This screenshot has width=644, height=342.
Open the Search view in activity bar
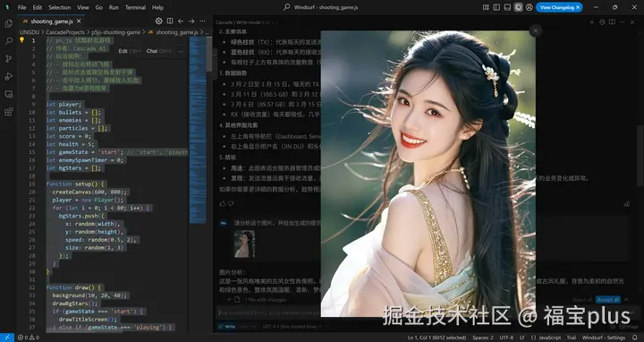tap(9, 41)
